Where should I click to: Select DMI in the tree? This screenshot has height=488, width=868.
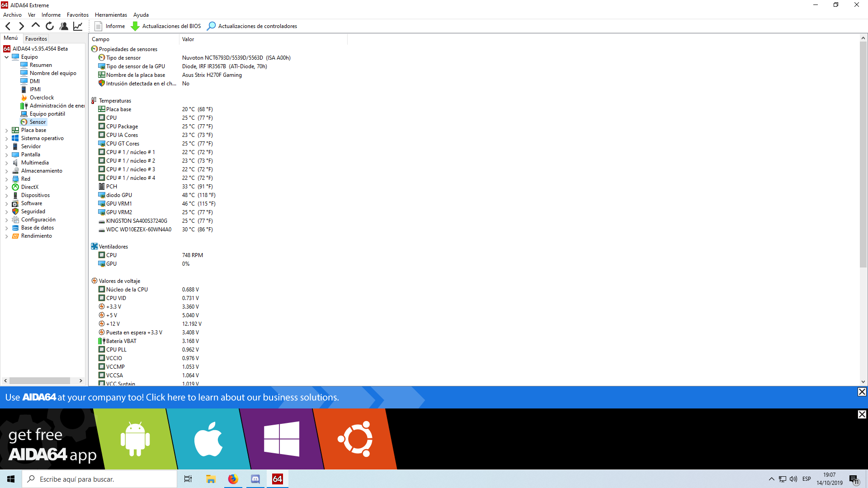35,81
